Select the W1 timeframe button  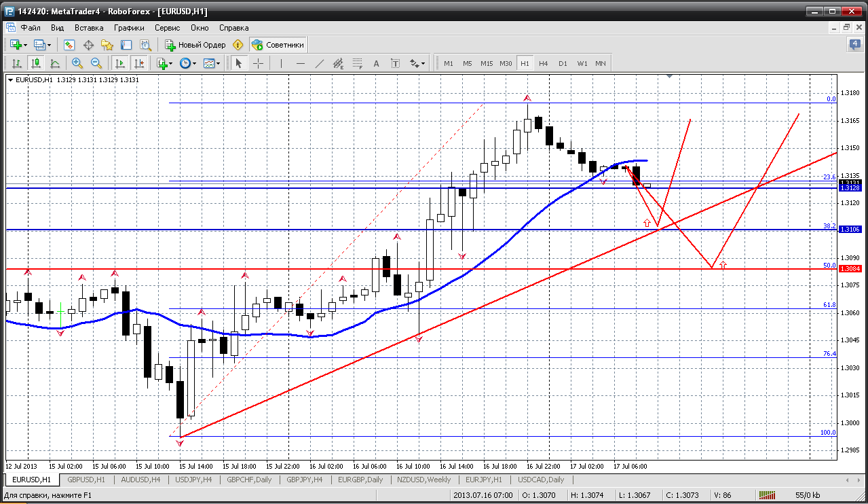(582, 63)
